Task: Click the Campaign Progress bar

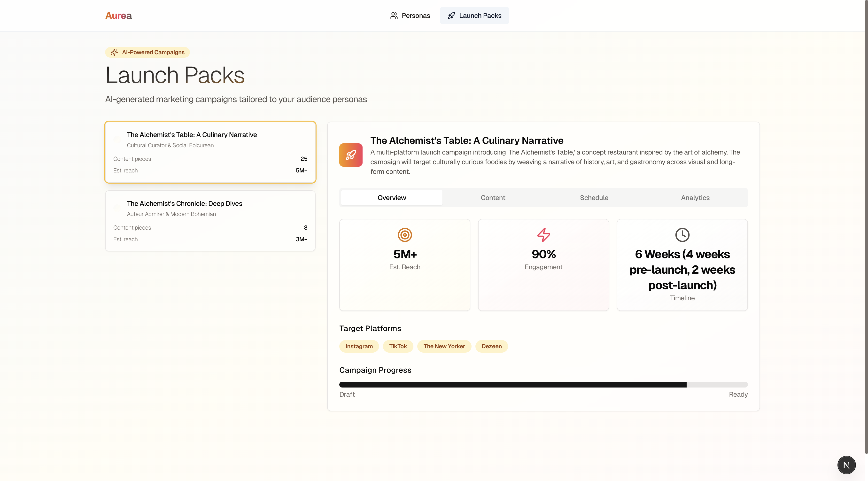Action: [x=543, y=385]
